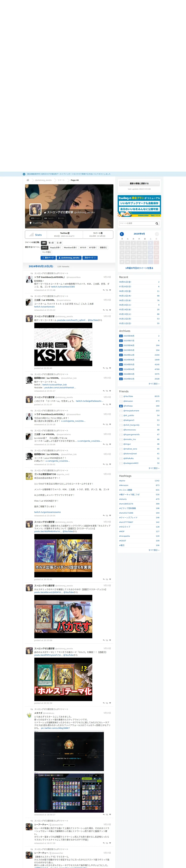
Task: Go to 次のページ
Action: [90, 258]
